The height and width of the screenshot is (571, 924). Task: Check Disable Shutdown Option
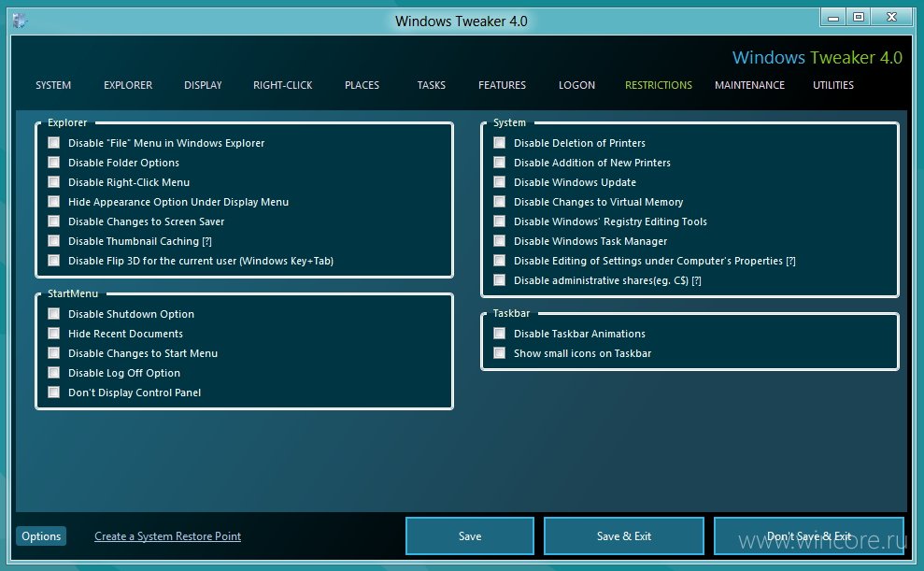(53, 313)
